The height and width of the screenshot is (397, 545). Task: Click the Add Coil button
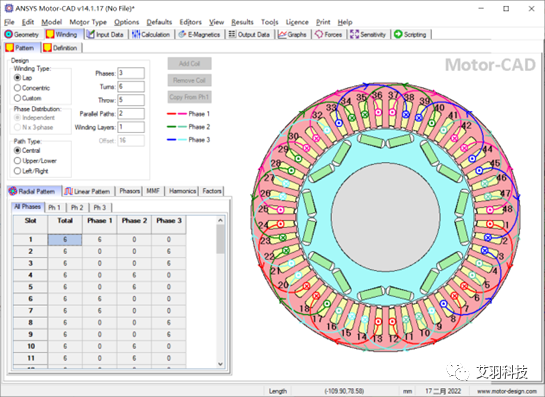(189, 64)
